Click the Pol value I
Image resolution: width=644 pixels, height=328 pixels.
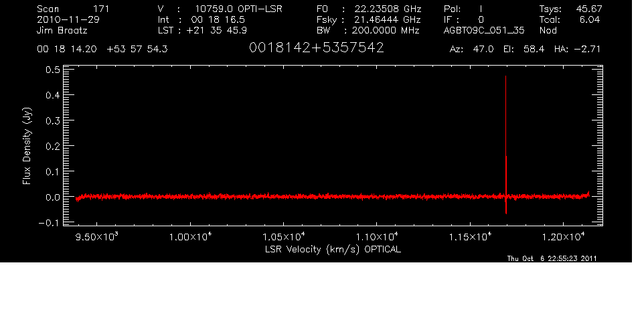pyautogui.click(x=481, y=9)
